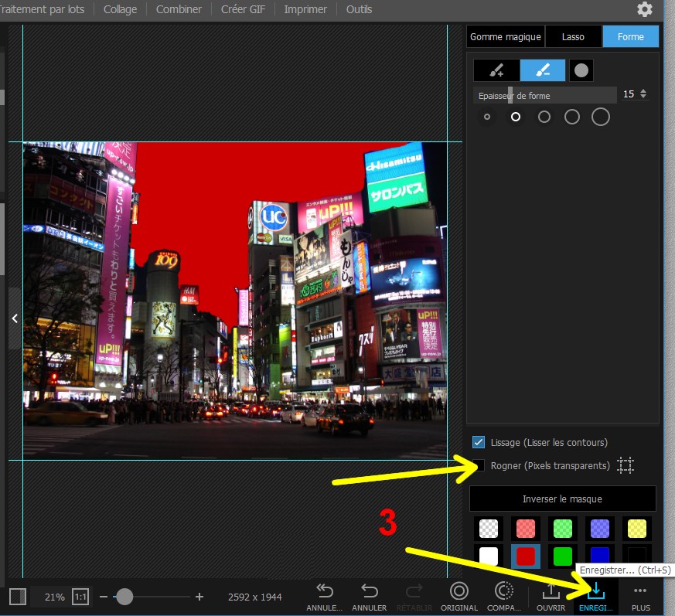Pick the transparent checkered swatch

(488, 529)
